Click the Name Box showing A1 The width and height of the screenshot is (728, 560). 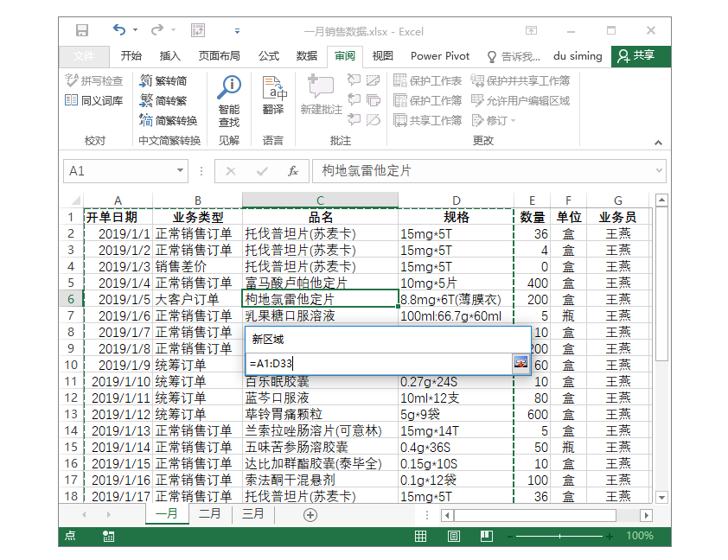(x=119, y=171)
